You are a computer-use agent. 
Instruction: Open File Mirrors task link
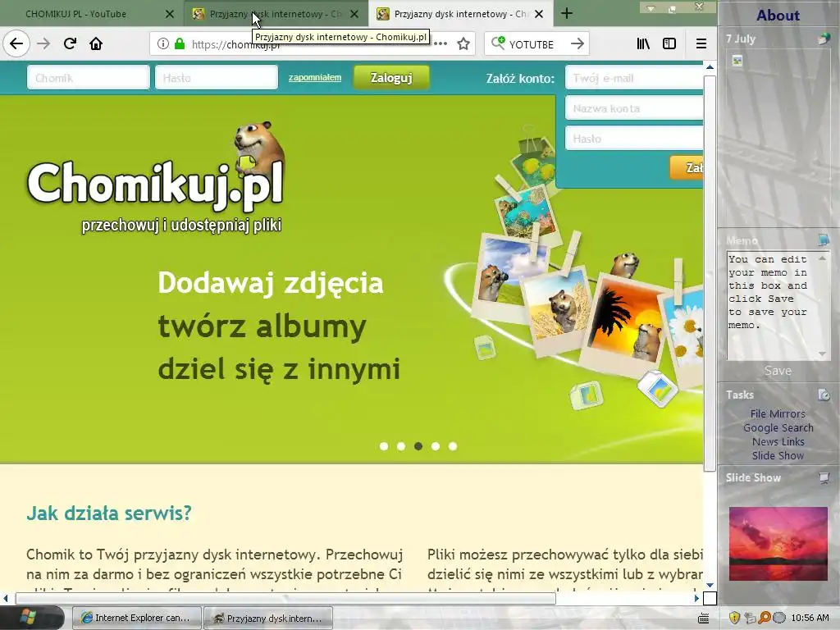click(778, 413)
